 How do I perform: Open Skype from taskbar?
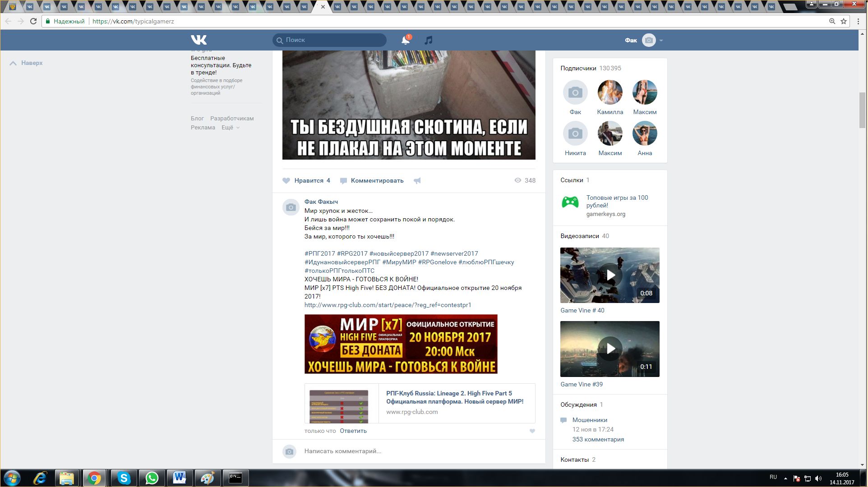[124, 478]
